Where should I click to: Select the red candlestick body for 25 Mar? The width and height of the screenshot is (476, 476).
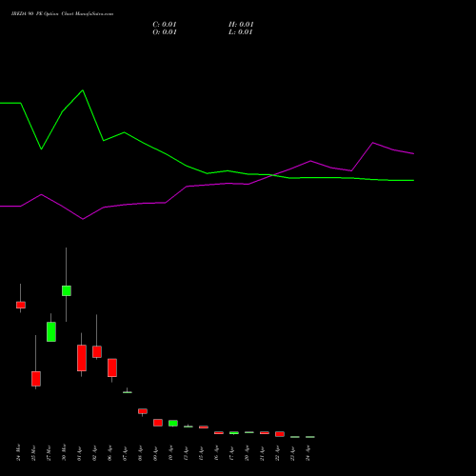(x=36, y=379)
